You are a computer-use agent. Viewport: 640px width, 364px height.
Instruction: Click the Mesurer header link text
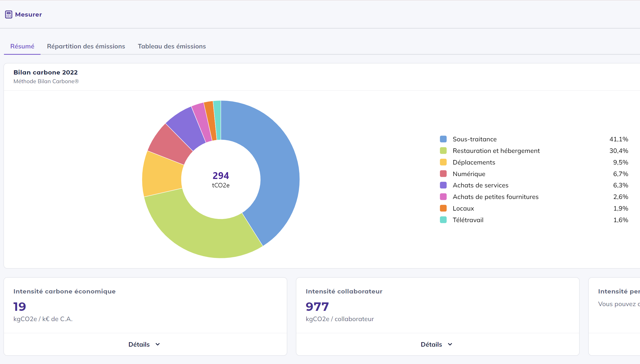28,14
